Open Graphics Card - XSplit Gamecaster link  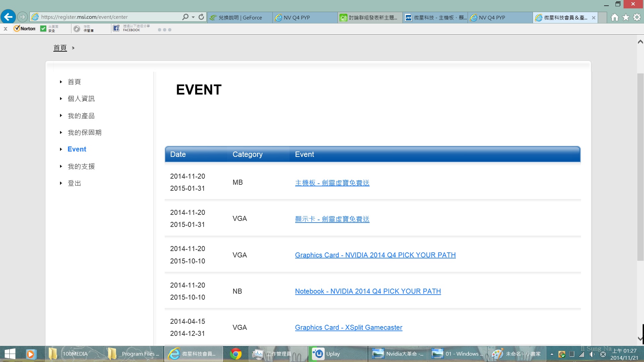point(348,327)
